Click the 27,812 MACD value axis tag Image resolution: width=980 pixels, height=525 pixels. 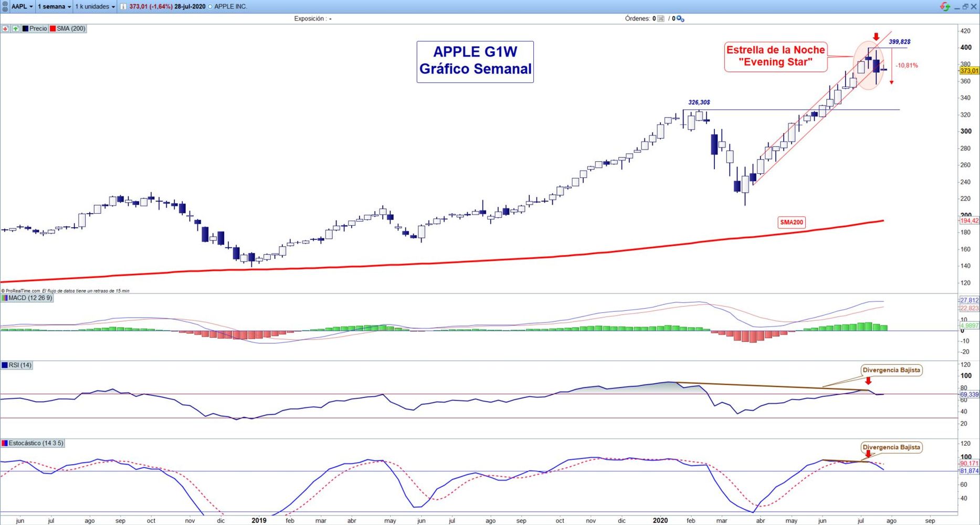[969, 300]
